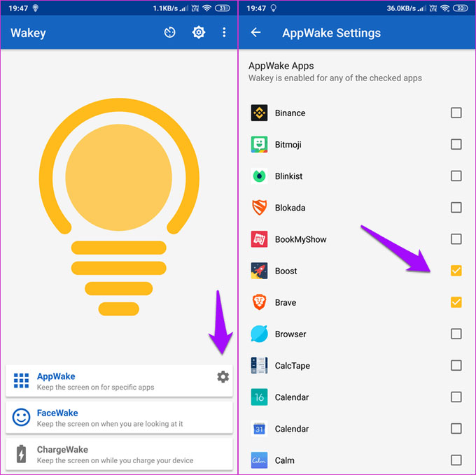Check the Blinkist checkbox
Screen dimensions: 476x475
coord(456,176)
